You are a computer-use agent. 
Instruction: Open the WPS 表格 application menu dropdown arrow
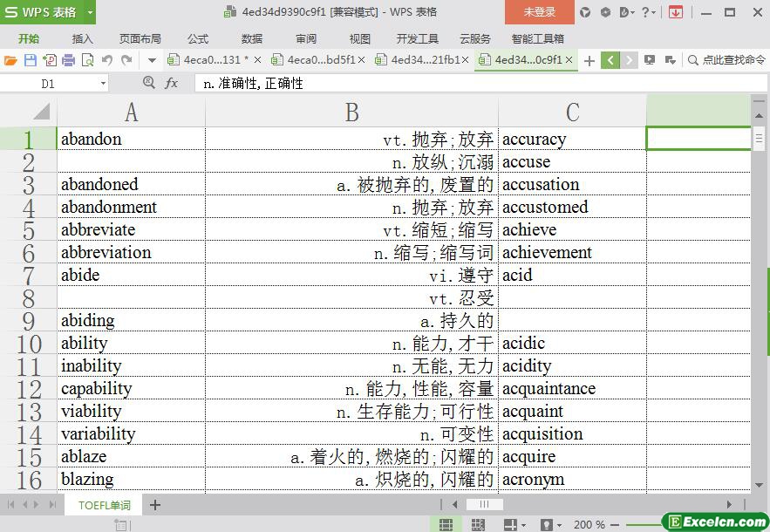point(90,12)
